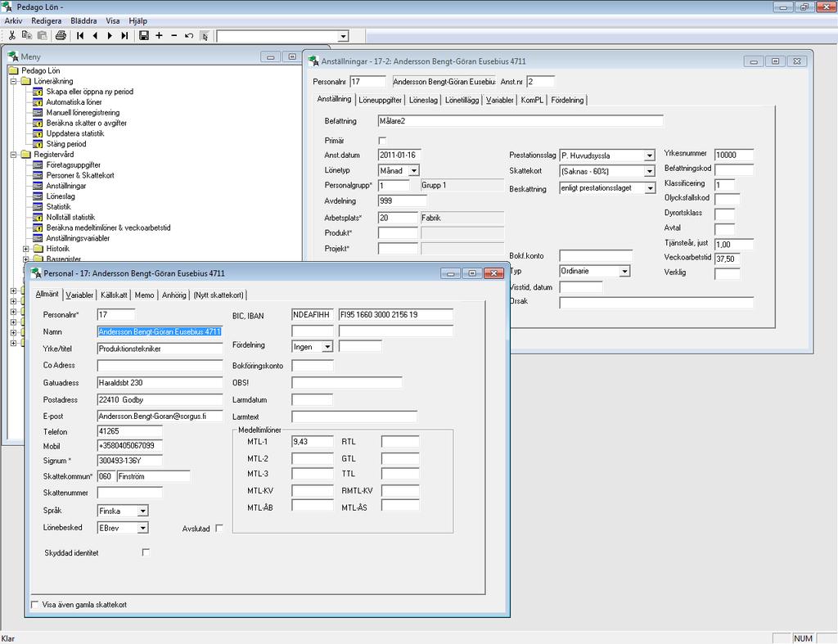Open the Skattekort dropdown
Image resolution: width=838 pixels, height=644 pixels.
point(649,171)
